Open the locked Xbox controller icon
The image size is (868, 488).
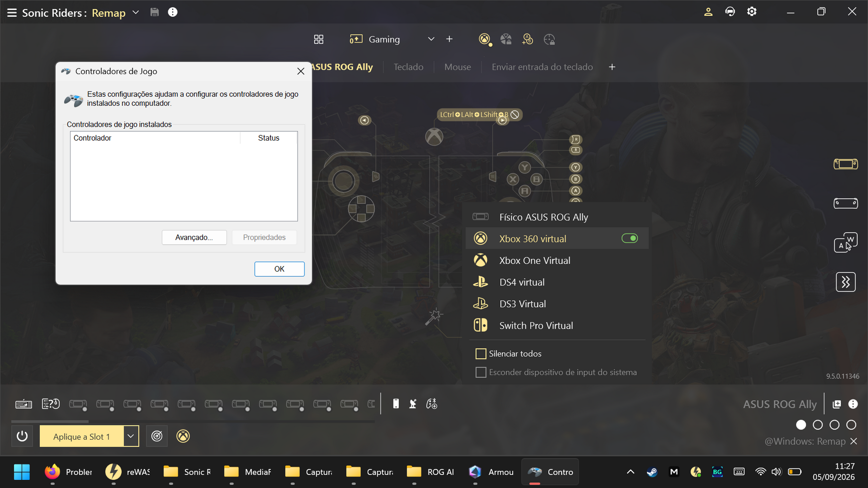pyautogui.click(x=506, y=39)
